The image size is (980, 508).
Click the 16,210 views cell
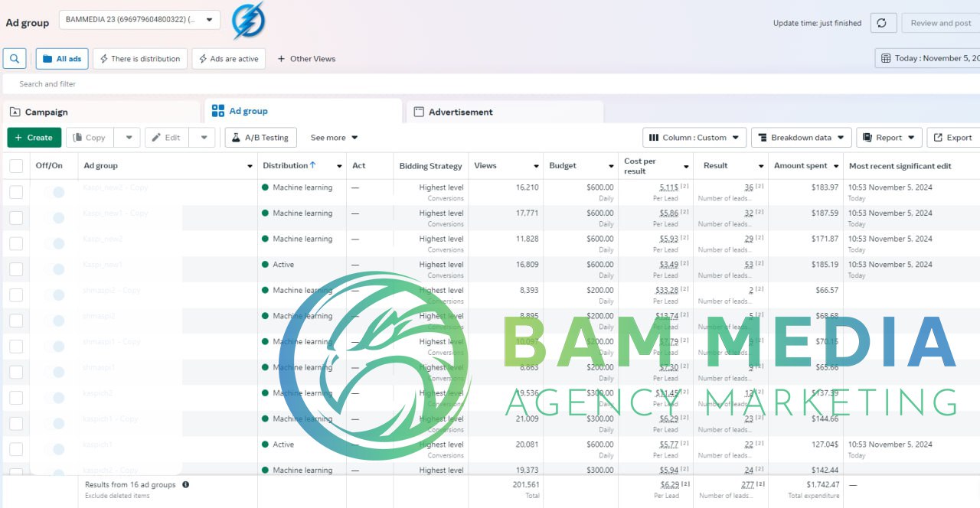[527, 187]
